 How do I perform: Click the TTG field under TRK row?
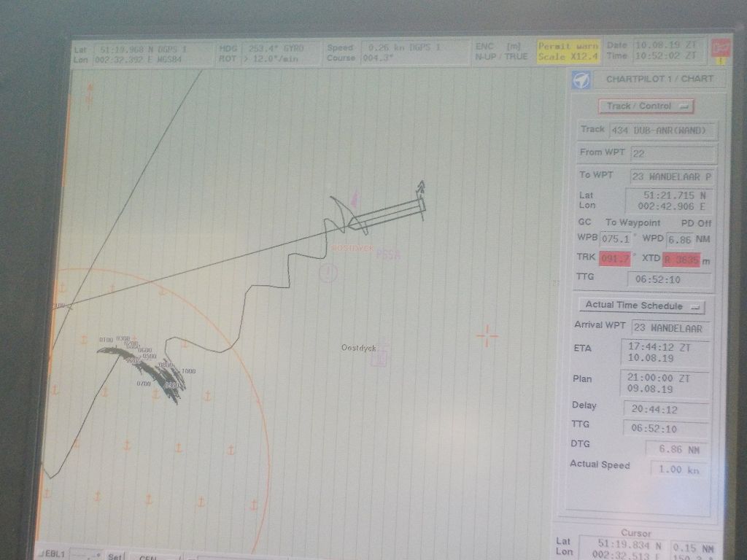[x=670, y=279]
